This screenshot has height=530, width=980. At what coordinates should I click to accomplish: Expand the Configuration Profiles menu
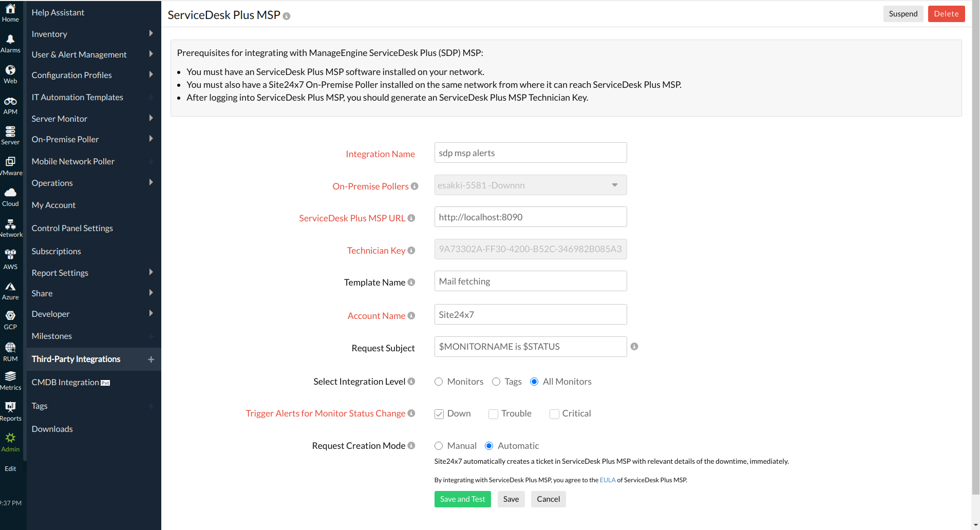click(72, 74)
